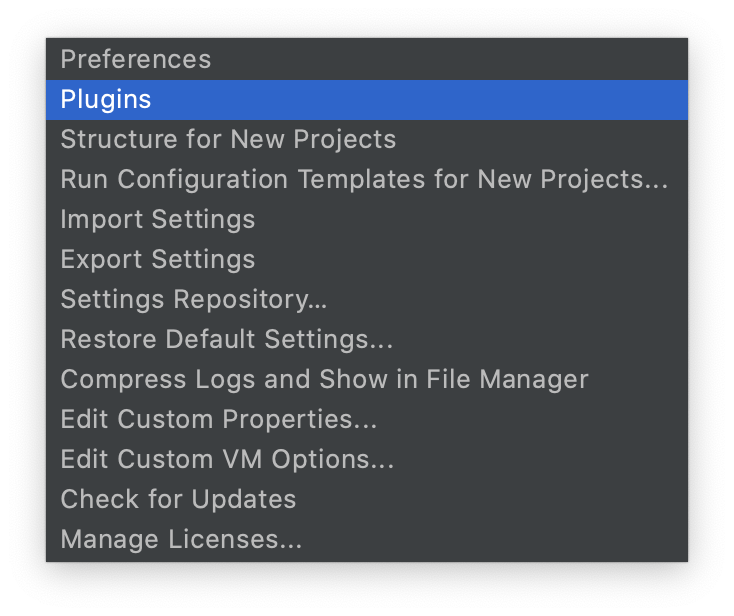Open Settings Repository dialog
734x616 pixels.
pyautogui.click(x=194, y=299)
